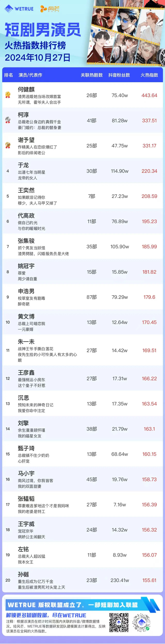This screenshot has height=644, width=165.
Task: Click 孙樾's 230.41w follower count
Action: 120,580
